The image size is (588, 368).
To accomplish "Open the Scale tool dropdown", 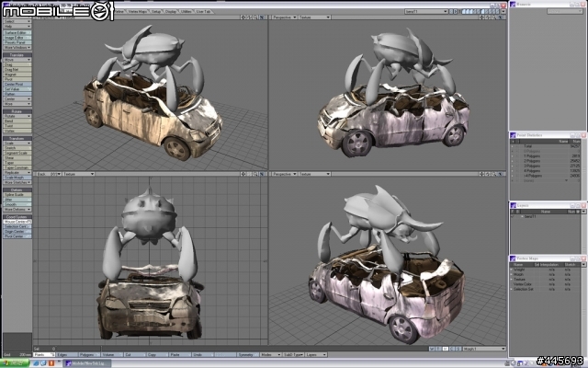I will [17, 144].
